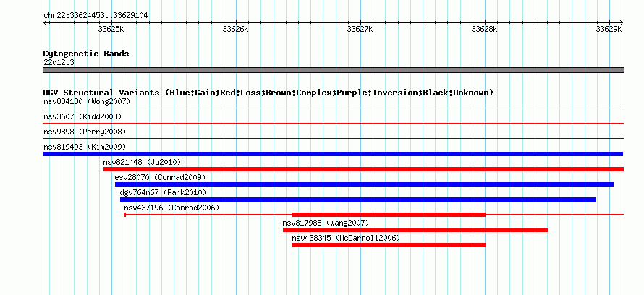The image size is (644, 295).
Task: Click the thin blue nsv9898 line
Action: tap(333, 138)
